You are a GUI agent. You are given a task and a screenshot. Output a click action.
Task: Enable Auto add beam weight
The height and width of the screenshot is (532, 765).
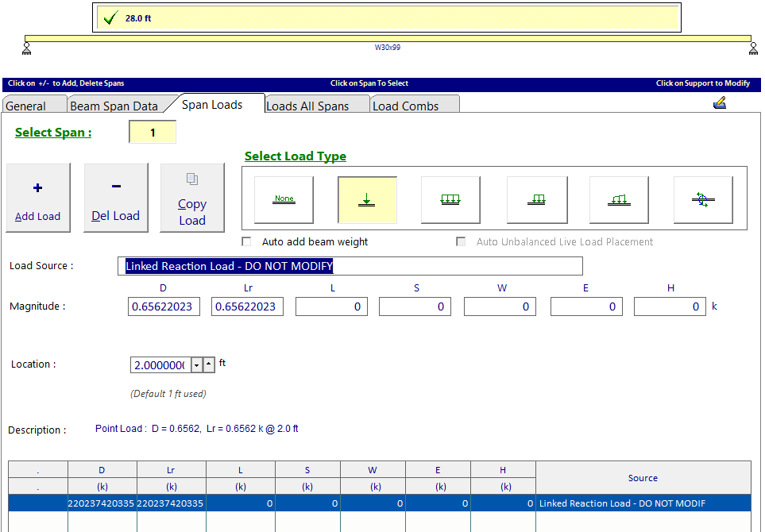coord(247,242)
